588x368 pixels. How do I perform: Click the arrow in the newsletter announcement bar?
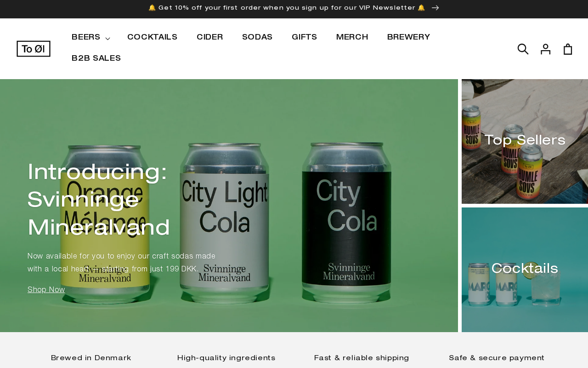click(x=435, y=8)
